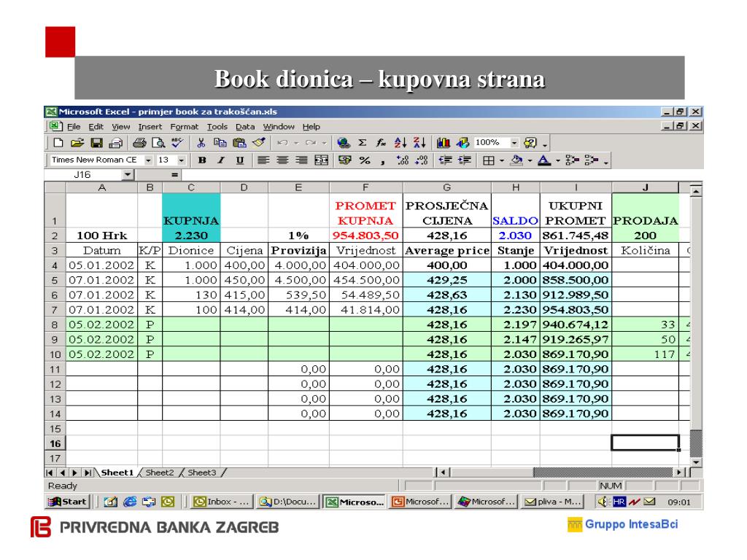The height and width of the screenshot is (560, 747).
Task: Toggle Center alignment
Action: [282, 160]
